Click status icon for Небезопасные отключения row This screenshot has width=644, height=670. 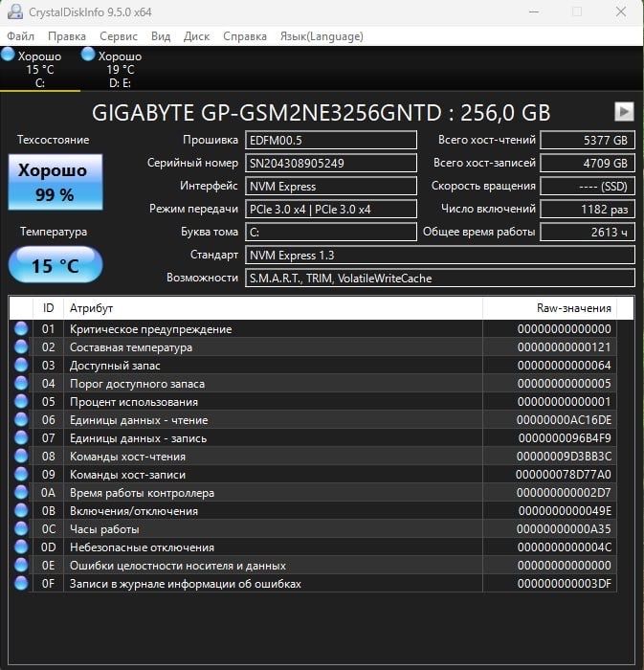point(21,547)
